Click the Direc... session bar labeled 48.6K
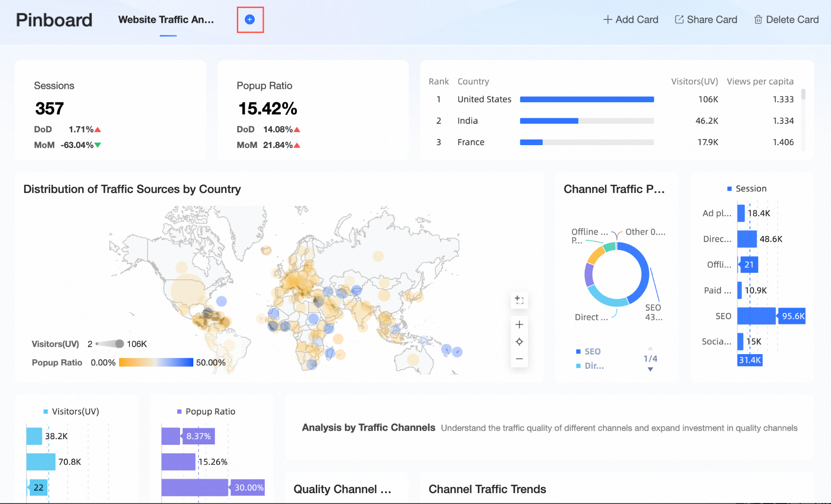Viewport: 831px width, 504px height. coord(747,239)
